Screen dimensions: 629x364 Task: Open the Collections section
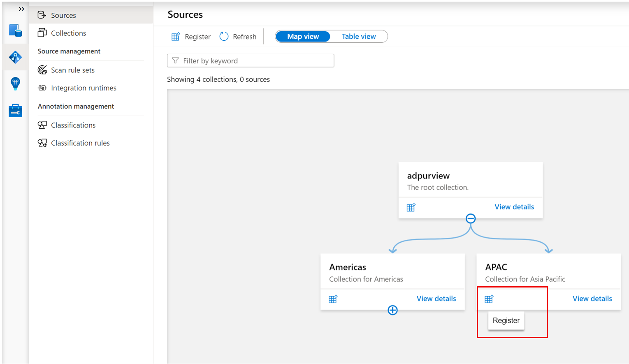[69, 33]
